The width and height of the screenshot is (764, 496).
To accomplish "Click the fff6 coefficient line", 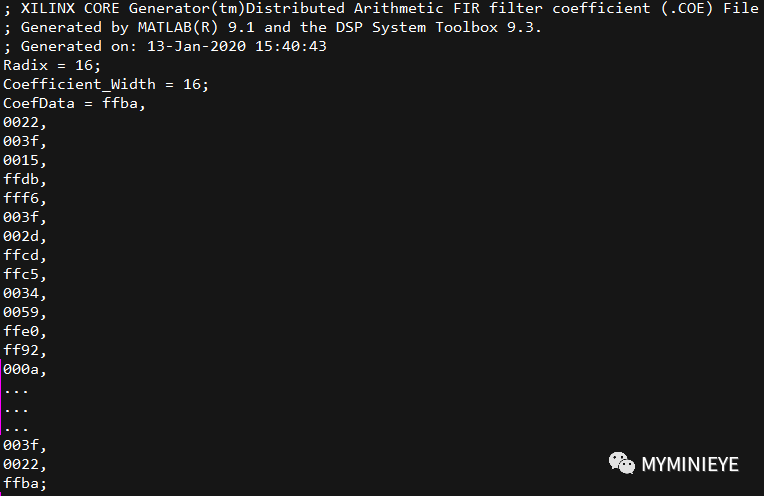I will point(24,198).
